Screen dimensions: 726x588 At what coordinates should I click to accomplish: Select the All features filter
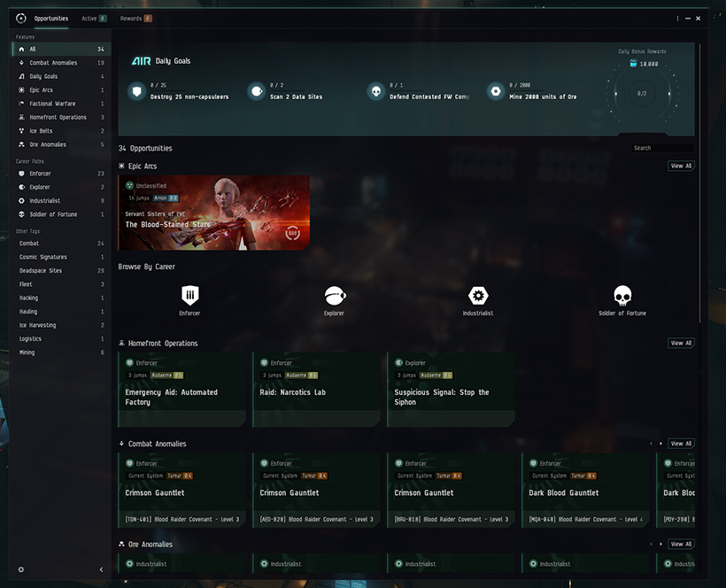pos(62,49)
